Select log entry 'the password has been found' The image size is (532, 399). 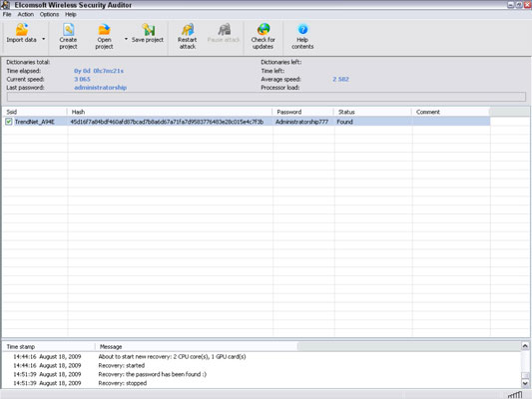[153, 374]
